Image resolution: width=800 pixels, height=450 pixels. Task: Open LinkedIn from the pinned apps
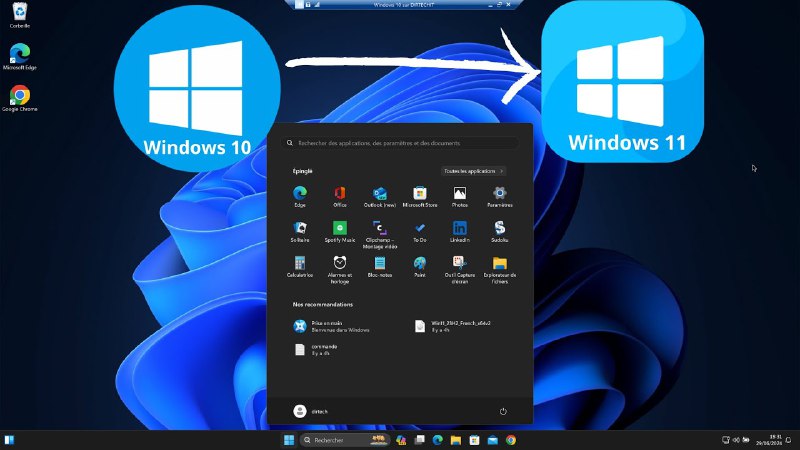point(460,232)
